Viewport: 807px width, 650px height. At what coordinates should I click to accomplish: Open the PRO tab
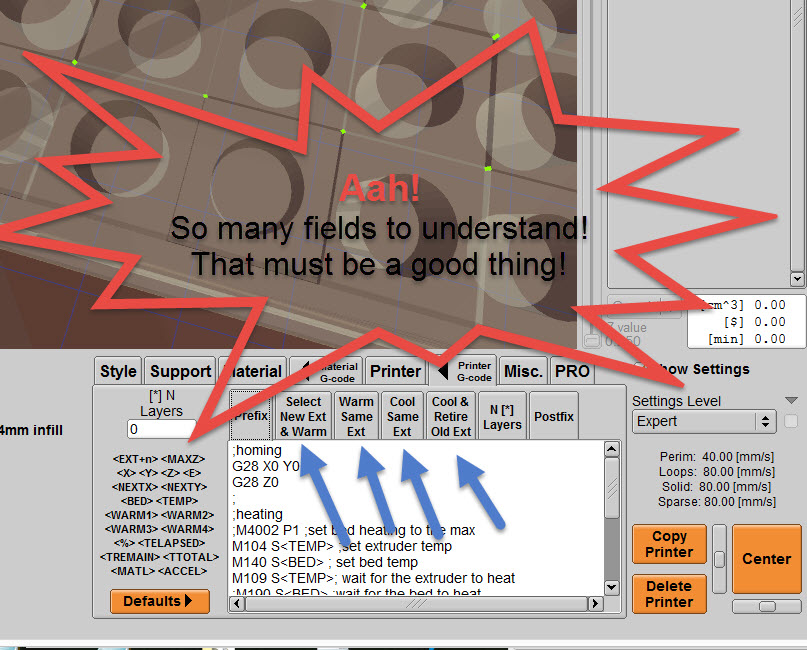[x=572, y=371]
